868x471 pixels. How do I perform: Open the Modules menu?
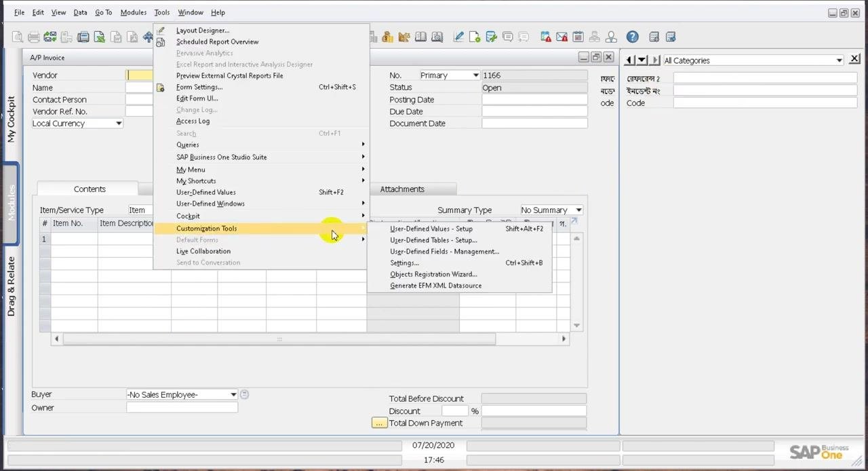point(133,12)
